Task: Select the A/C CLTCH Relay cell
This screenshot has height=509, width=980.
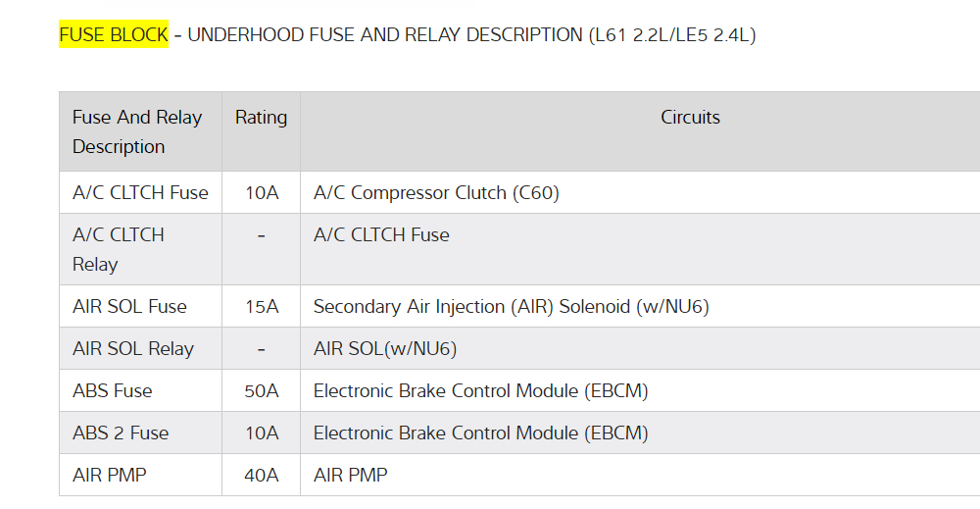Action: coord(119,249)
